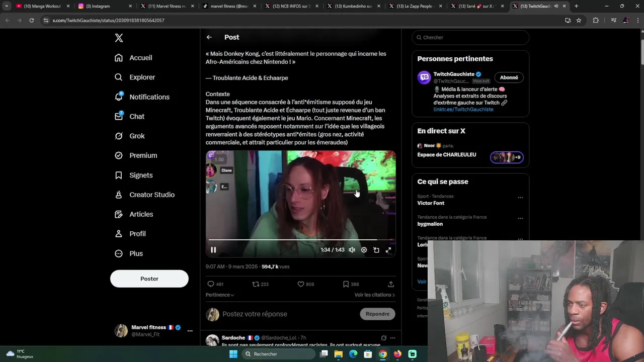Reload the page

pos(31,20)
